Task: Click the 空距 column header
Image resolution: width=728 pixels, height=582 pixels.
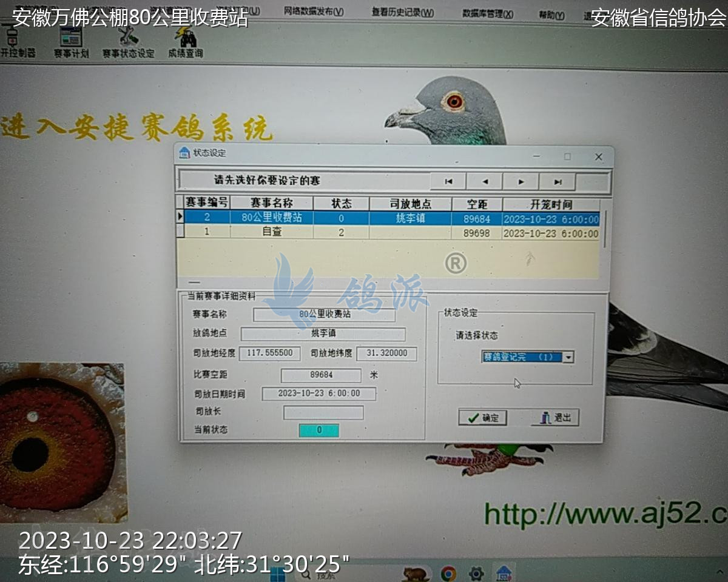Action: pos(477,204)
